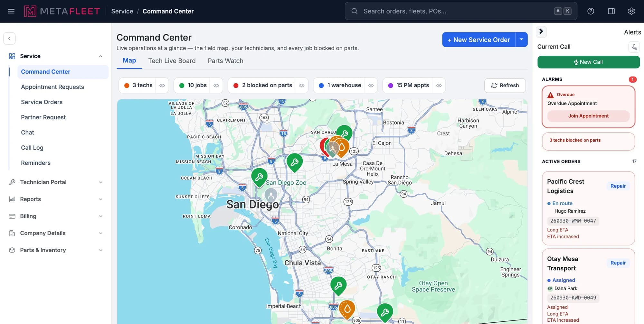Toggle visibility of 15 PM appts
The image size is (644, 324).
pyautogui.click(x=439, y=86)
